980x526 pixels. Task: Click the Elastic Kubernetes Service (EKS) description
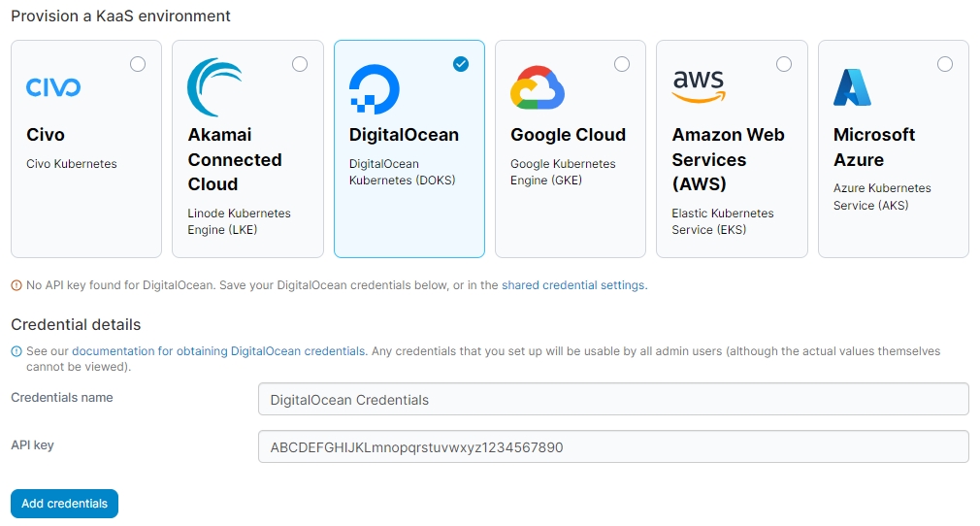(x=722, y=221)
